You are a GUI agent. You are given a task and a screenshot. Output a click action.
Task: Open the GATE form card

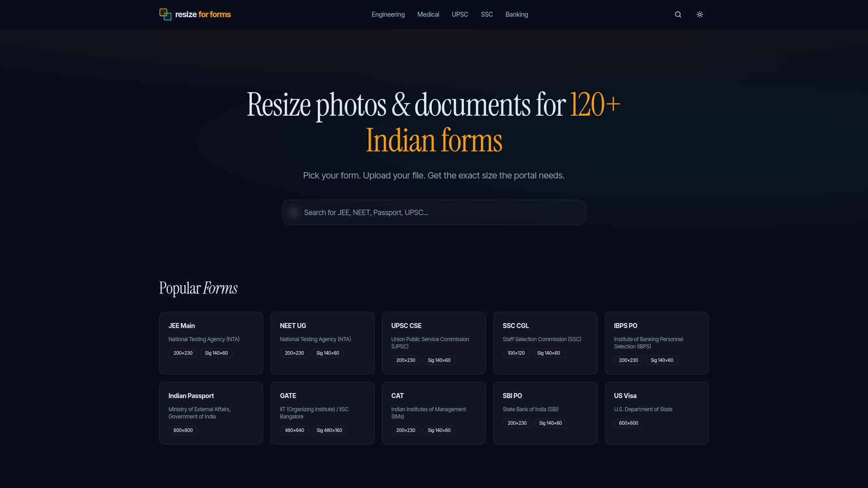tap(322, 413)
